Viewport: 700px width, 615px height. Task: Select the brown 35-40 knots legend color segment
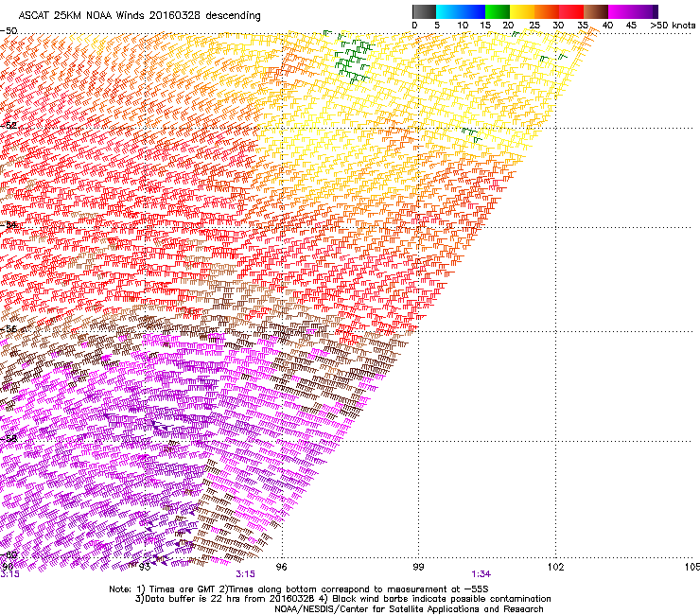click(596, 11)
